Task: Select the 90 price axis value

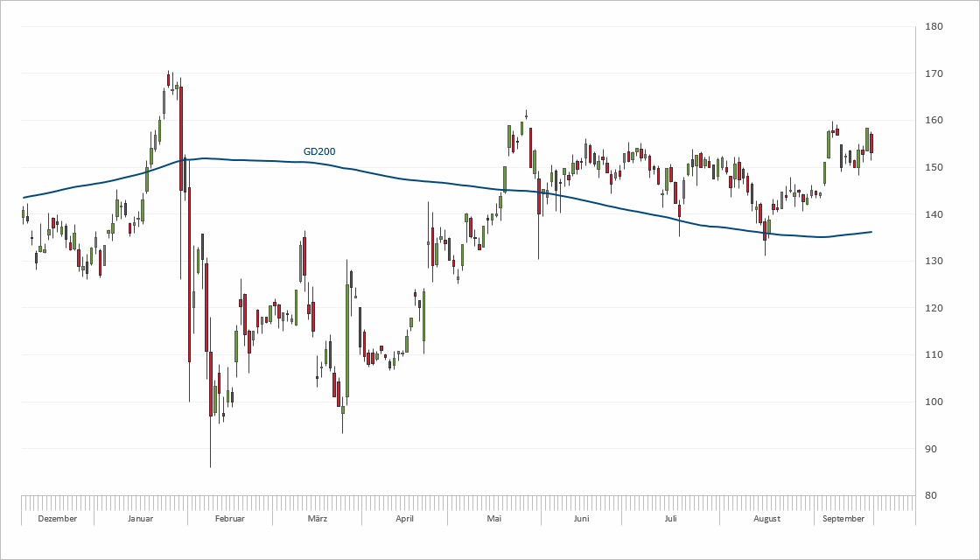Action: click(934, 449)
